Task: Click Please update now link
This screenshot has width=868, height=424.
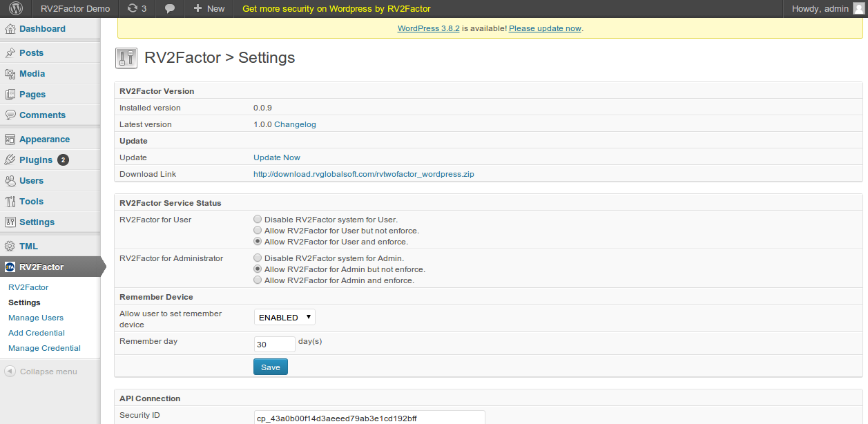Action: point(545,28)
